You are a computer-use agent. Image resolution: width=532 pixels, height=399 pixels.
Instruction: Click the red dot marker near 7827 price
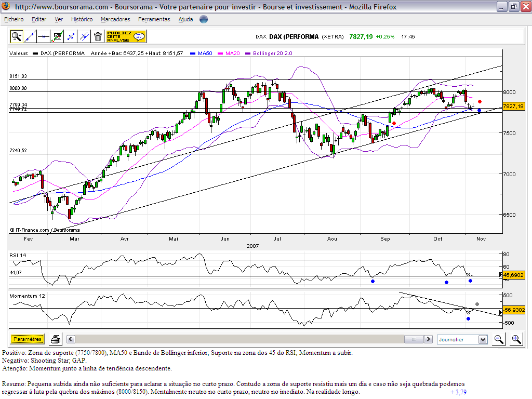pyautogui.click(x=480, y=101)
